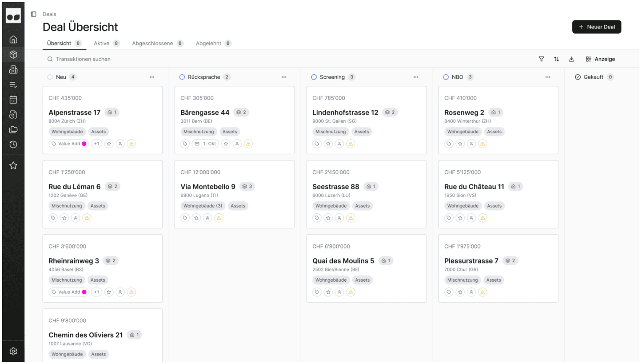Click the tag icon on Bärengasse 44

tap(185, 144)
